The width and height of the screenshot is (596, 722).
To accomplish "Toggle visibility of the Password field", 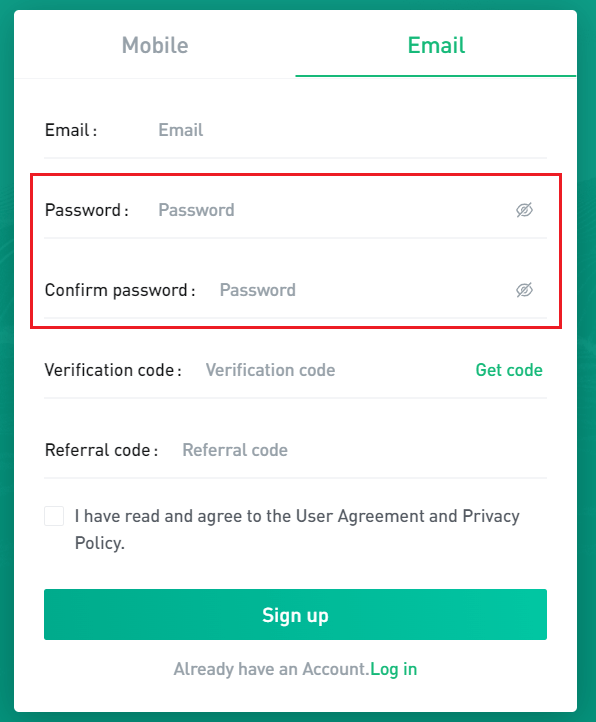I will (x=524, y=210).
